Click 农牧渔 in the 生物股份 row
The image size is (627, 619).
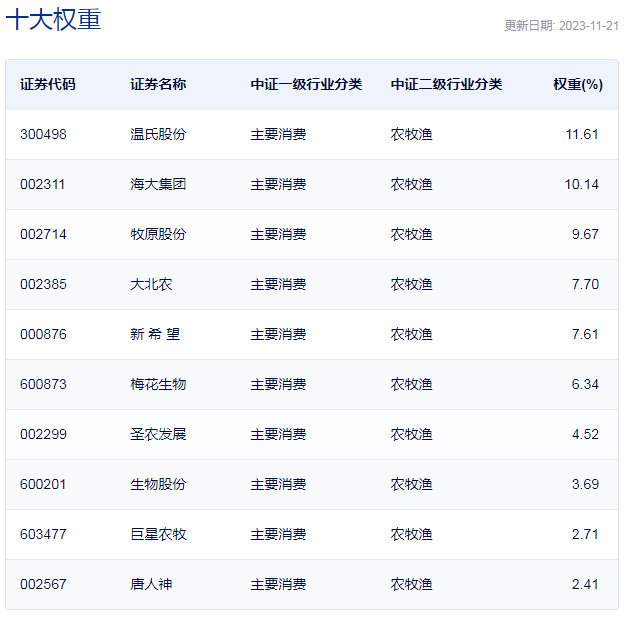(x=411, y=484)
